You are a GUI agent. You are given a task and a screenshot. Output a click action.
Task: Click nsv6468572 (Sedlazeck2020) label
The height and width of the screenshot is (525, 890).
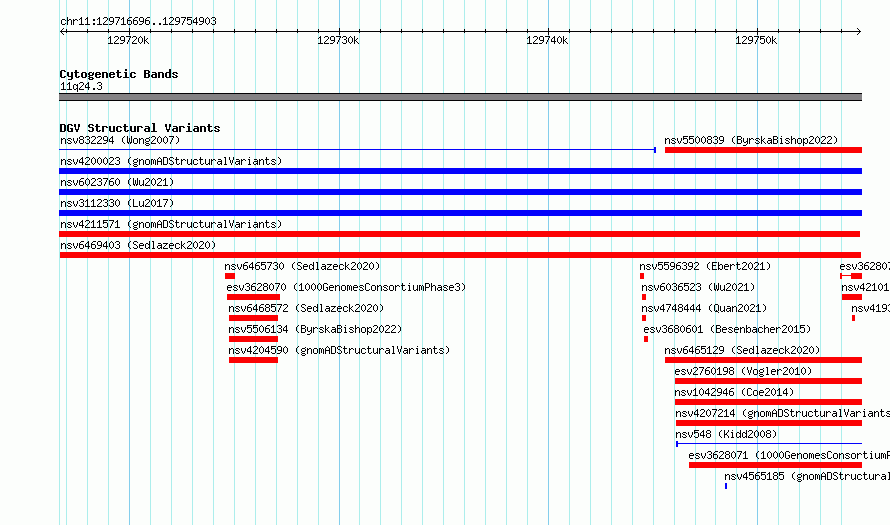(306, 308)
